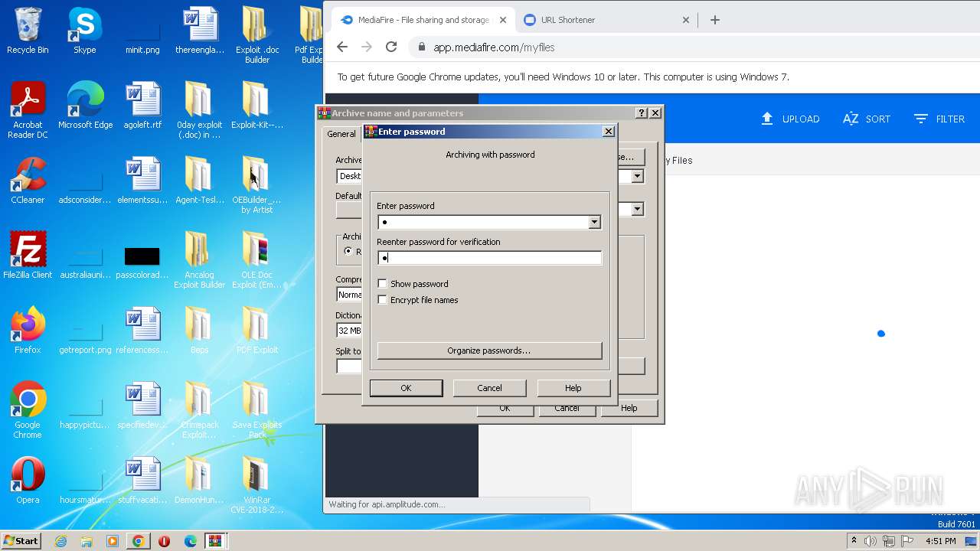Image resolution: width=980 pixels, height=551 pixels.
Task: Click the Reenter password verification field
Action: [x=489, y=258]
